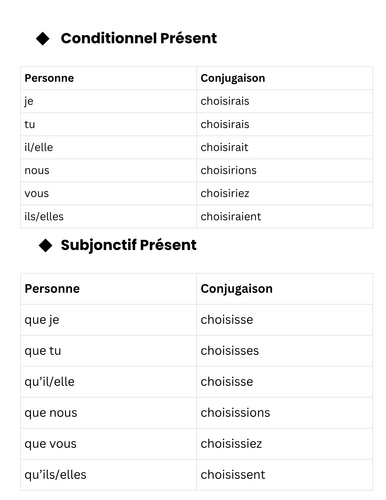The height and width of the screenshot is (500, 386).
Task: Select the Subjonctif Présent heading
Action: pyautogui.click(x=128, y=245)
